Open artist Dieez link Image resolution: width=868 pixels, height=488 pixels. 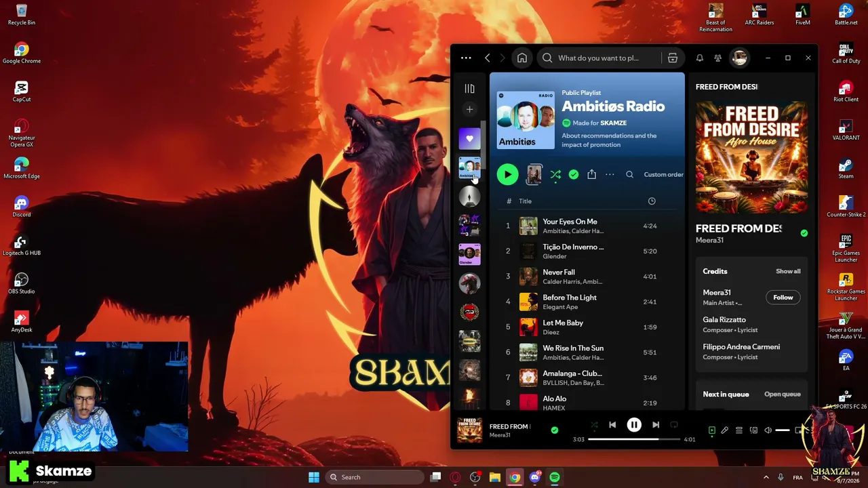(551, 332)
